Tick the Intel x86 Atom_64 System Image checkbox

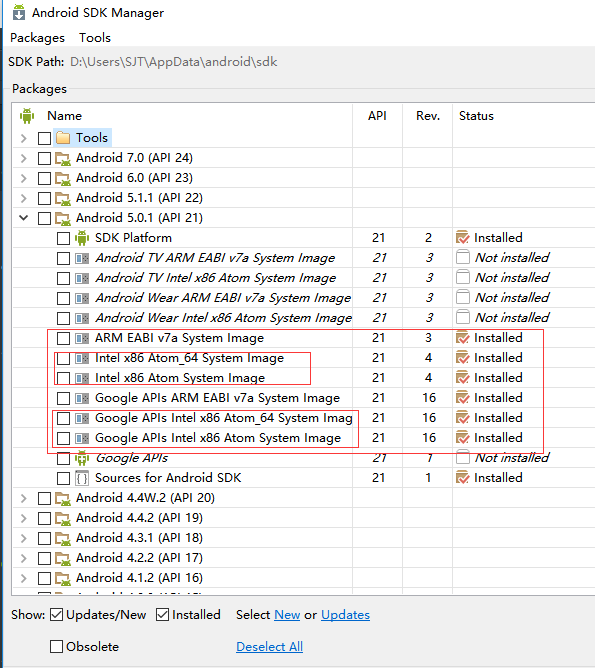coord(63,358)
